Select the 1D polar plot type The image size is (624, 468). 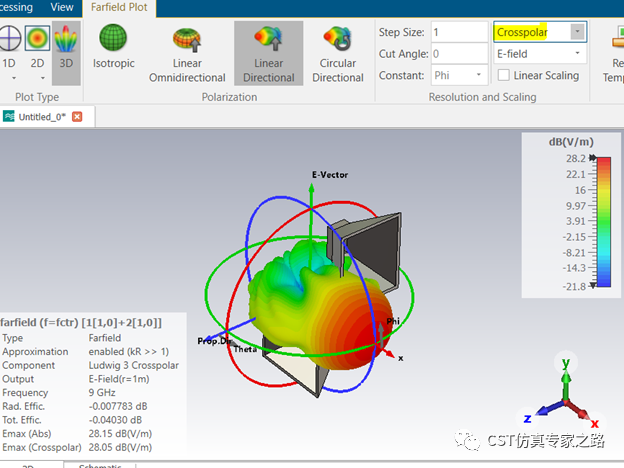pos(8,50)
